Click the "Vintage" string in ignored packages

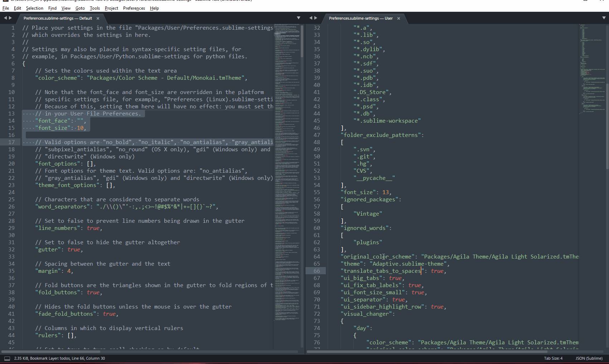(368, 214)
